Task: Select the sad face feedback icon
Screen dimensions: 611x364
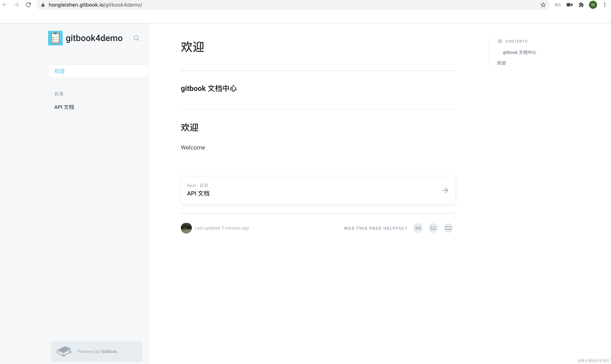Action: (418, 228)
